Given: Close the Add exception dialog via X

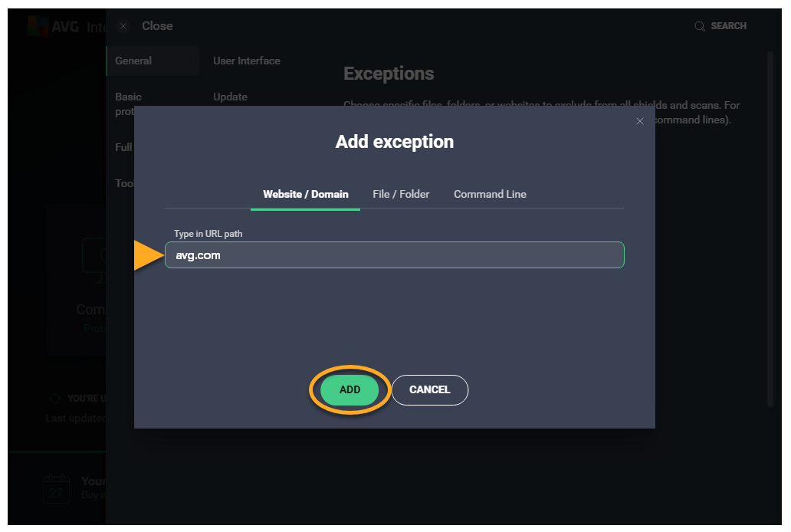Looking at the screenshot, I should (640, 121).
